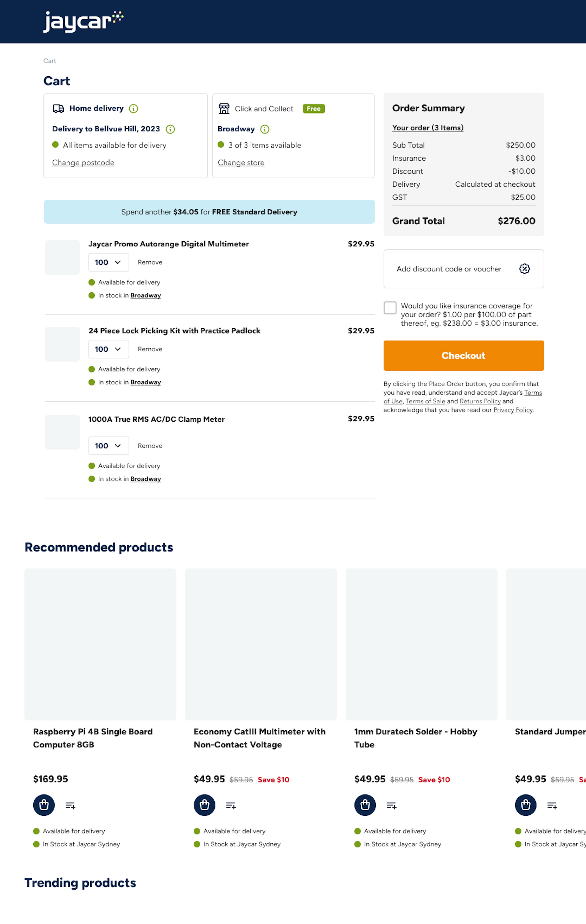Click the discount voucher badge icon
The width and height of the screenshot is (586, 924).
(524, 269)
